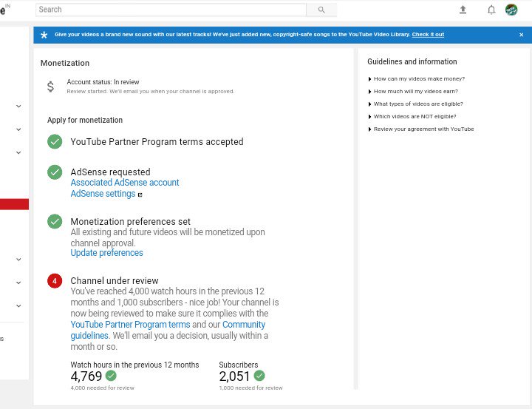Click YouTube Partner Program terms accepted text

tap(157, 142)
